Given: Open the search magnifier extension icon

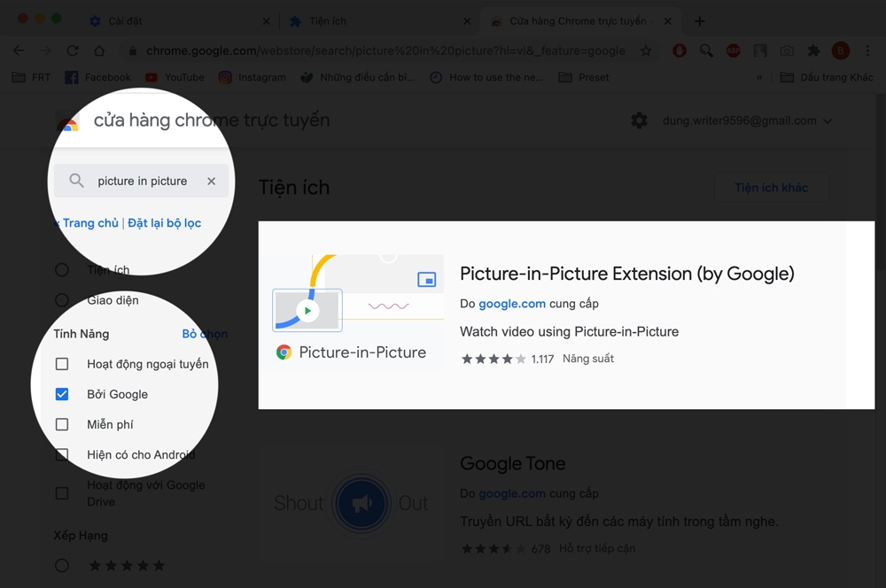Looking at the screenshot, I should [706, 51].
